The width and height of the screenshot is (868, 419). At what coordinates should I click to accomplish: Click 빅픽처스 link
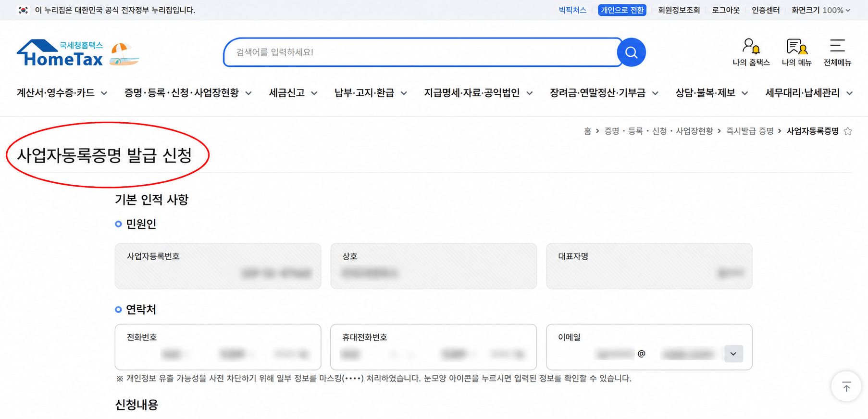[572, 10]
